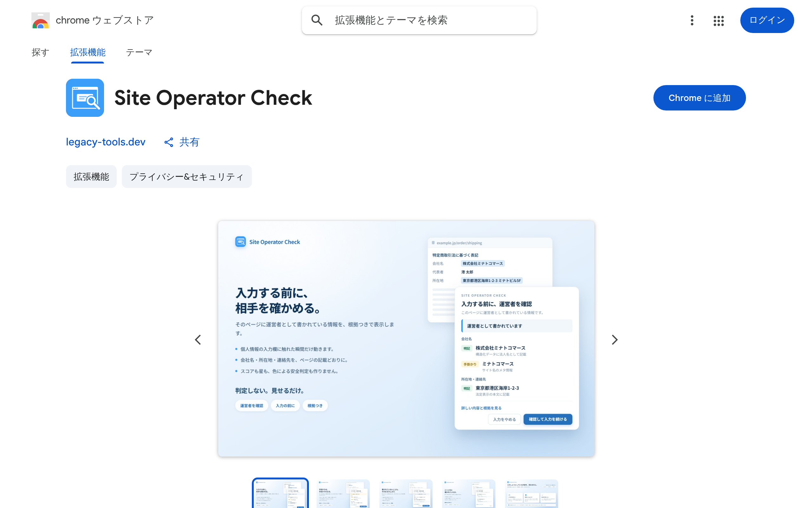Switch to the 探す tab
Viewport: 812px width, 508px height.
[40, 52]
